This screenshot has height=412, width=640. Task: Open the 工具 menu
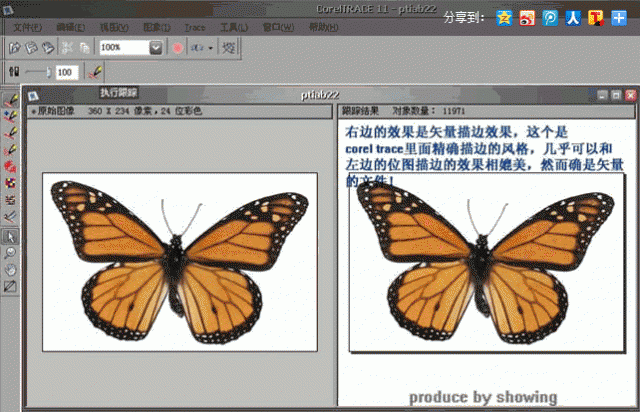click(234, 26)
